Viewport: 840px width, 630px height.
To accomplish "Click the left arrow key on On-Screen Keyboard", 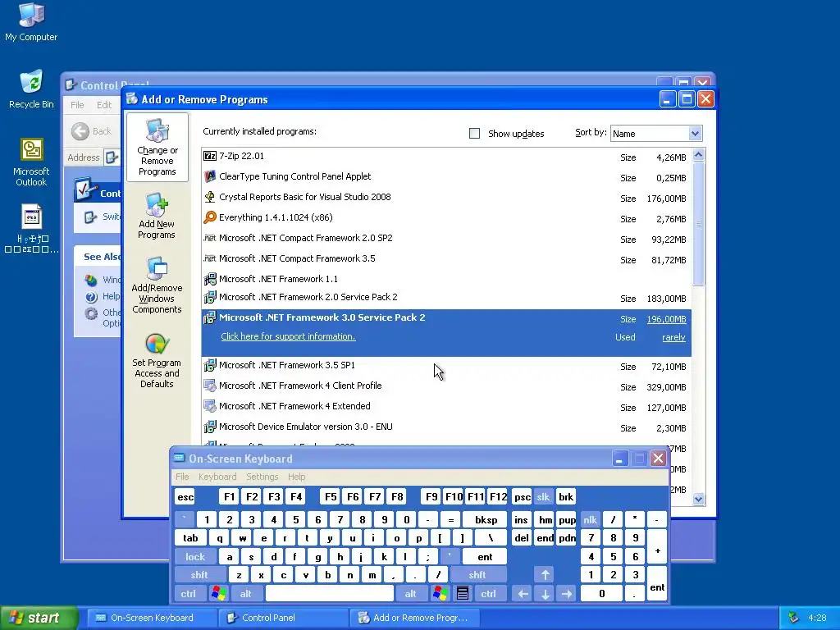I will (x=523, y=594).
